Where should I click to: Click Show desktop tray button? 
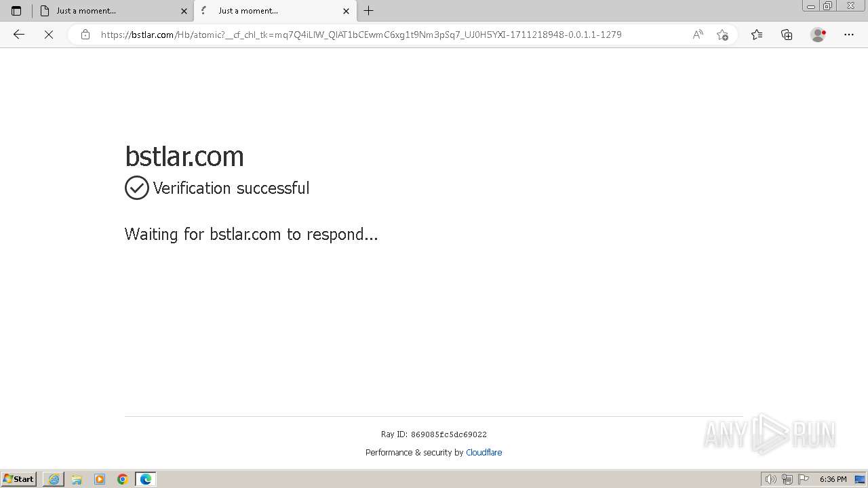(x=860, y=479)
